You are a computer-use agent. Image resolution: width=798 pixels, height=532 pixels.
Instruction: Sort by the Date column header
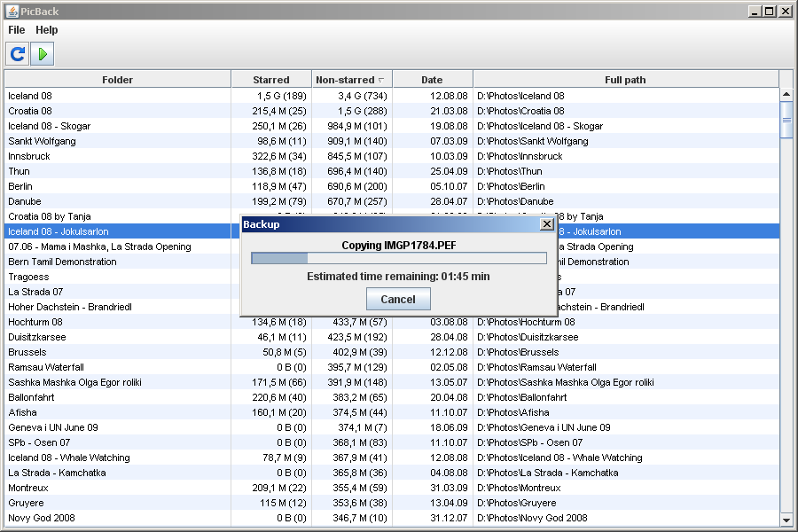click(432, 80)
